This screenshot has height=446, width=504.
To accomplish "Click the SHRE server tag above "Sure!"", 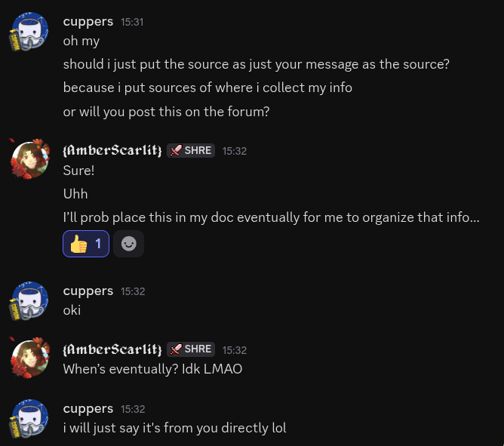I will point(191,150).
